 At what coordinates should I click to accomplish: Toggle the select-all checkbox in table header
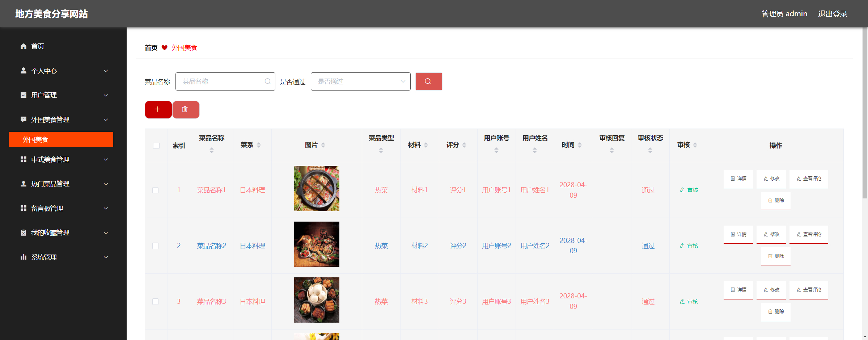coord(156,146)
